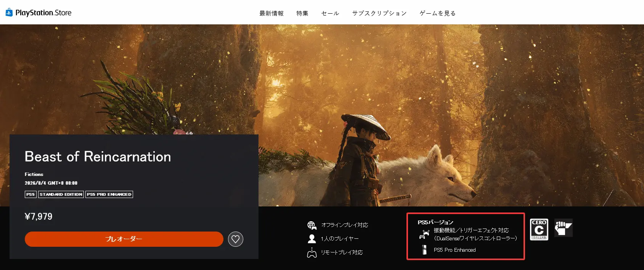The image size is (644, 270).
Task: Click the PlayStation Store logo
Action: pos(39,13)
